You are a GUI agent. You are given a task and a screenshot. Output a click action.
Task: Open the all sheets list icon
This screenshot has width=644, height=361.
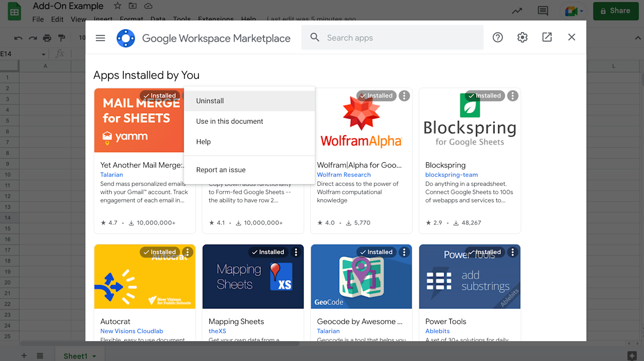pos(40,356)
